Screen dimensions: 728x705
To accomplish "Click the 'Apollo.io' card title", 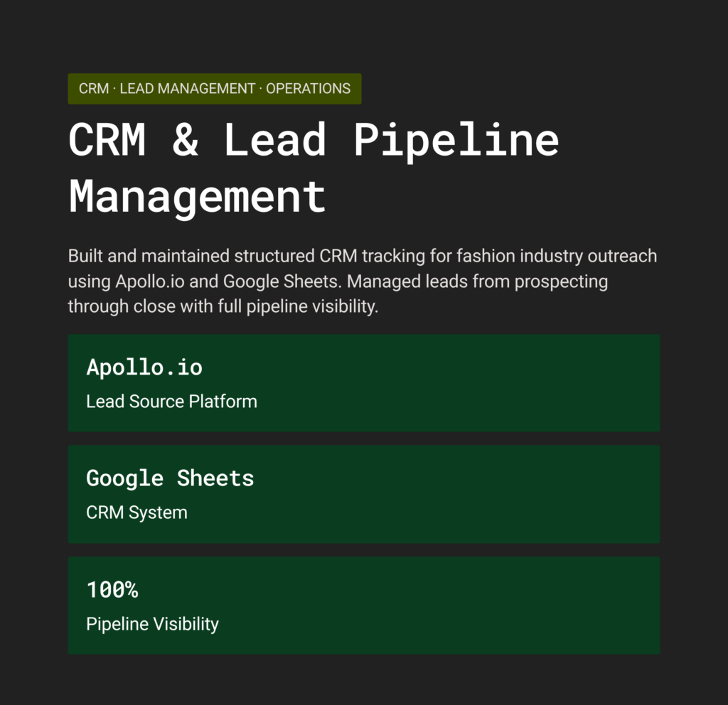I will point(144,367).
